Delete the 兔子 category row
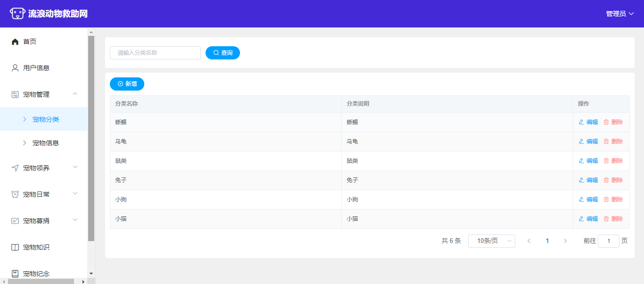This screenshot has height=284, width=644. point(613,180)
